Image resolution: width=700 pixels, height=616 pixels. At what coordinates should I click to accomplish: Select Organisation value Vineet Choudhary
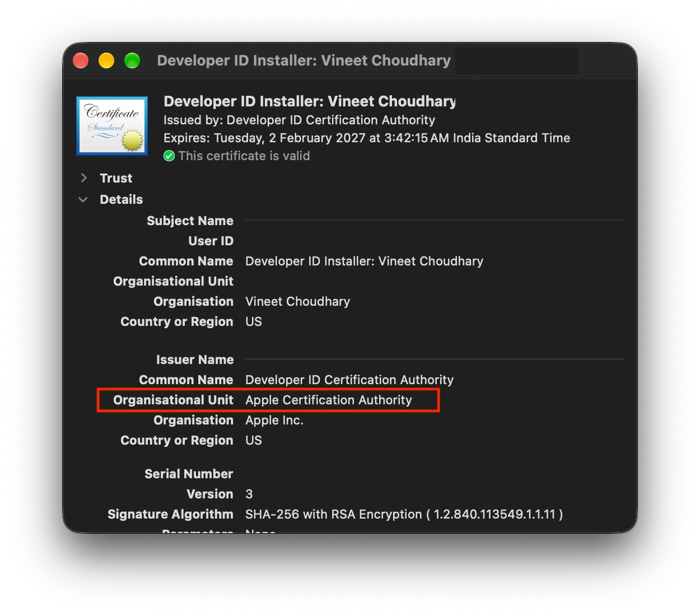pyautogui.click(x=297, y=302)
